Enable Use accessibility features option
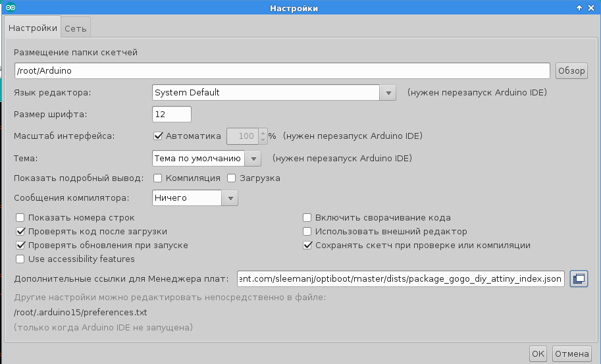This screenshot has height=364, width=601. click(x=20, y=259)
